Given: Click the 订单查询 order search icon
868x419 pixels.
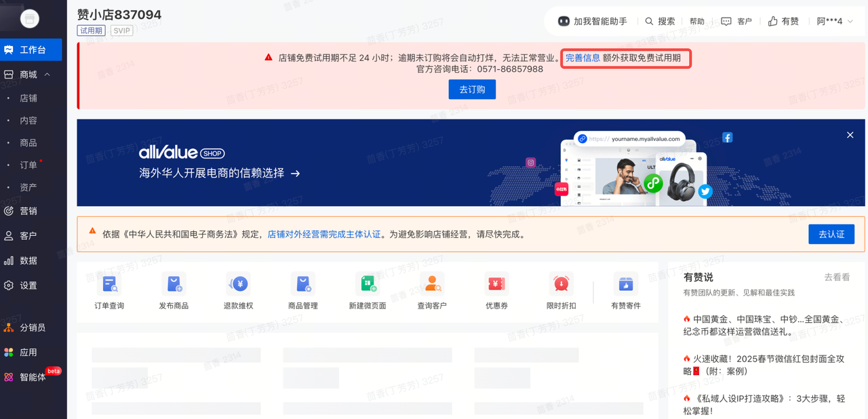Looking at the screenshot, I should point(109,284).
